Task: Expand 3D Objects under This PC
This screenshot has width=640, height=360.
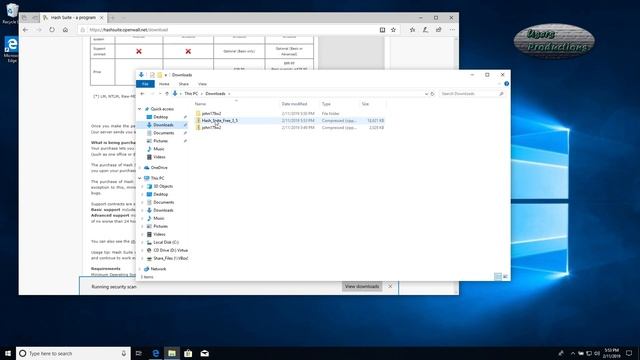Action: click(x=142, y=187)
